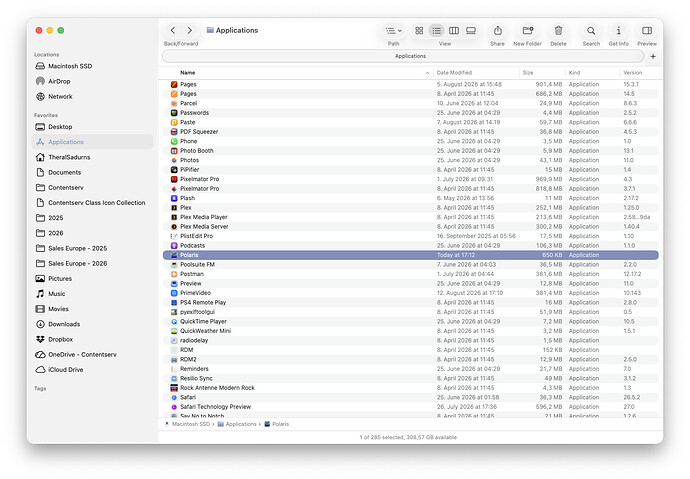Go back with the left chevron
690x479 pixels.
(x=173, y=30)
